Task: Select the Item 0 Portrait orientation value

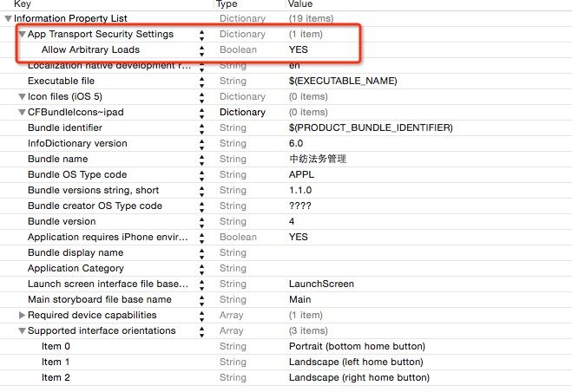Action: 356,346
